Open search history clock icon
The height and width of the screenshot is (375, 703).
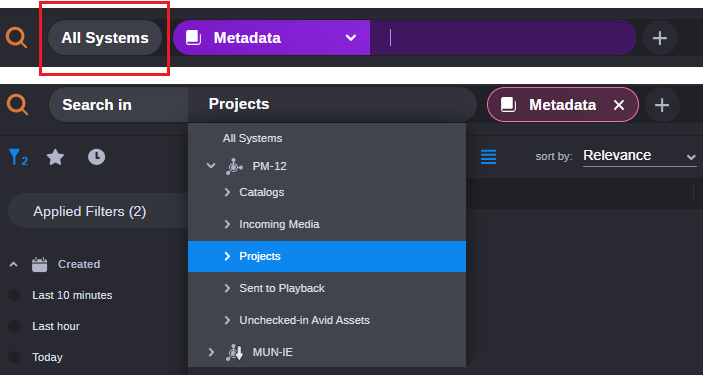(x=96, y=157)
